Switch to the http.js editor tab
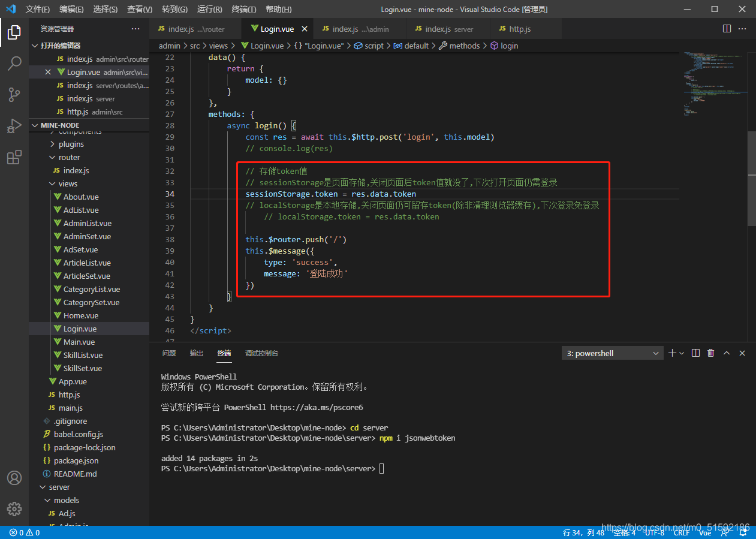Image resolution: width=756 pixels, height=539 pixels. pos(519,29)
